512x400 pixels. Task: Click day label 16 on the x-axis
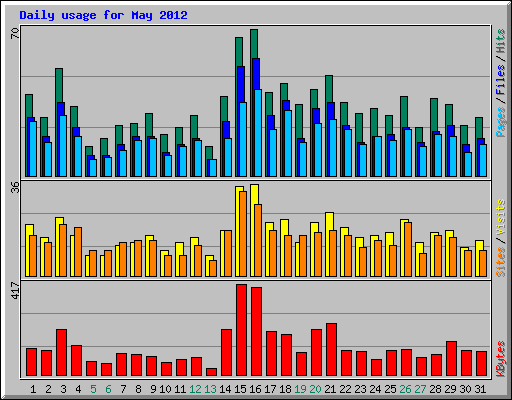(x=255, y=389)
